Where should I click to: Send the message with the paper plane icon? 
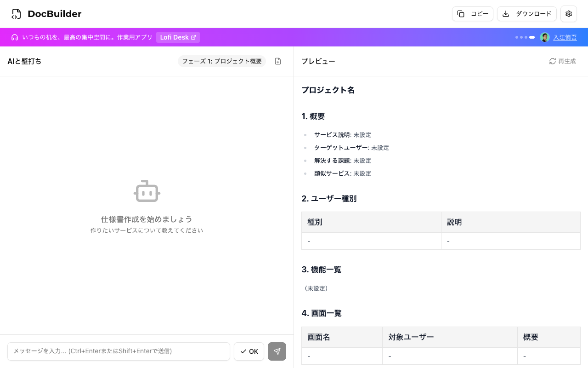277,351
